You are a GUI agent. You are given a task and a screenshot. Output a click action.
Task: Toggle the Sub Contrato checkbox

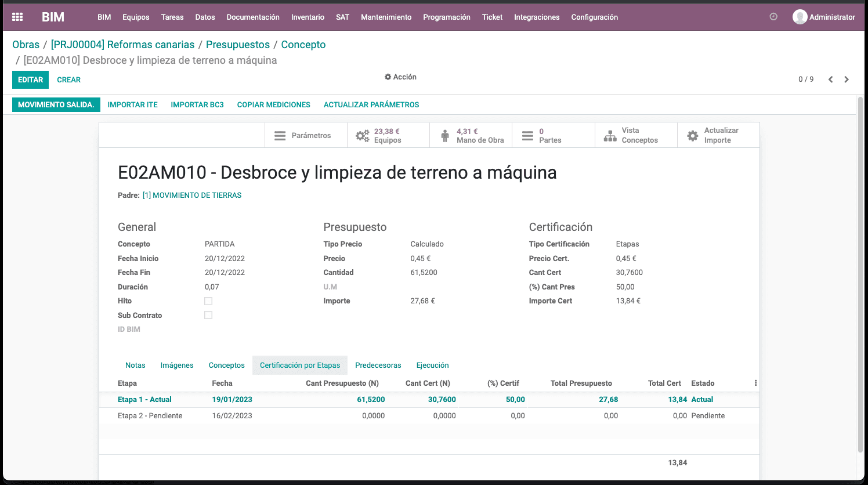tap(208, 315)
